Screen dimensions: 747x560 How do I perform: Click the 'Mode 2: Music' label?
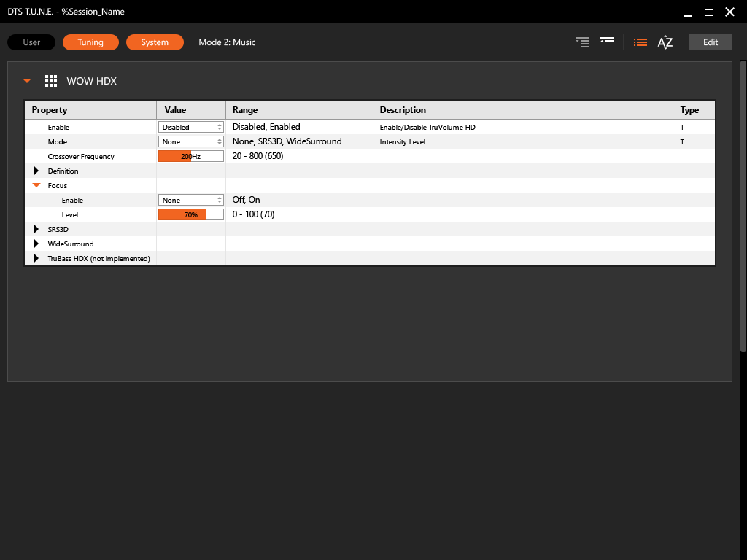[228, 42]
